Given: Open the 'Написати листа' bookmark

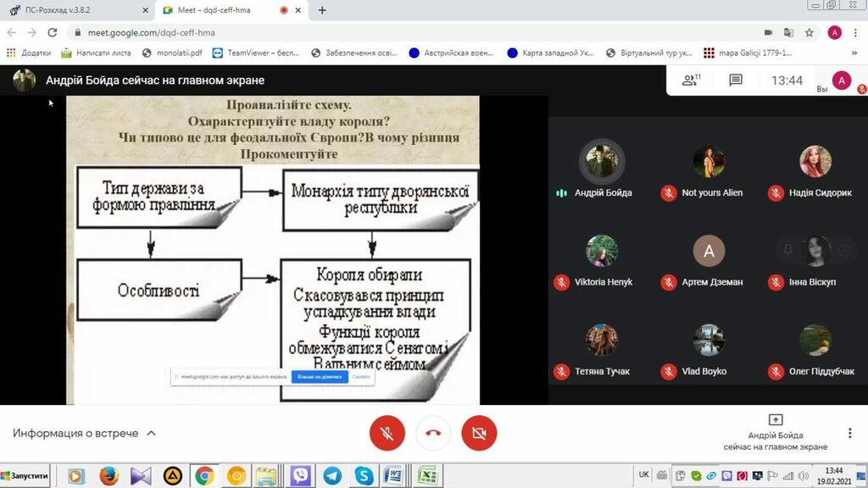Looking at the screenshot, I should (x=96, y=53).
